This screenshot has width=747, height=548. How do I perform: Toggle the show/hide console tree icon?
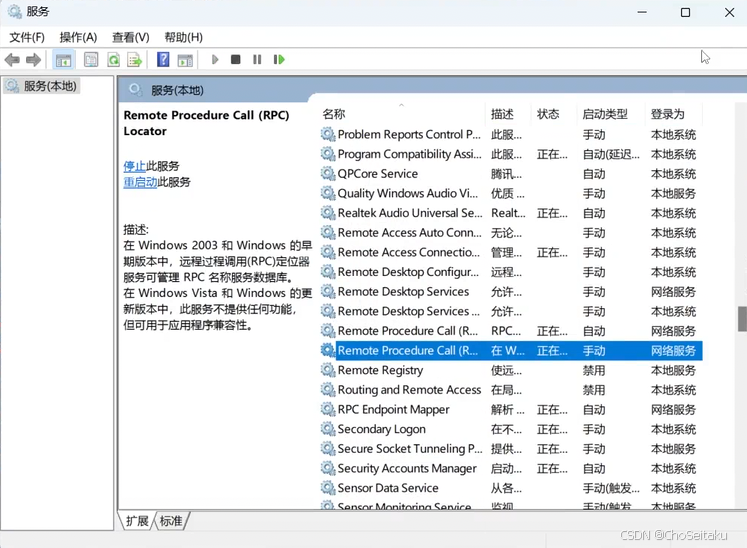63,60
